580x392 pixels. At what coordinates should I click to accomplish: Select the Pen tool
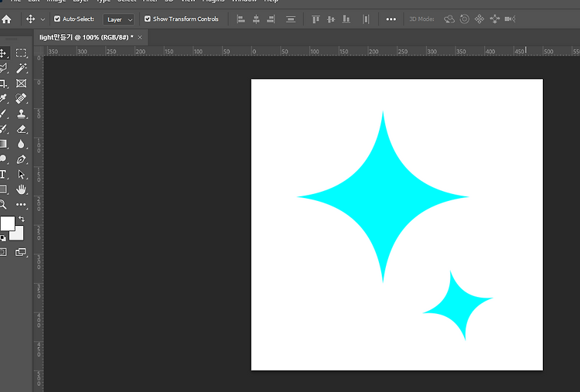point(21,159)
